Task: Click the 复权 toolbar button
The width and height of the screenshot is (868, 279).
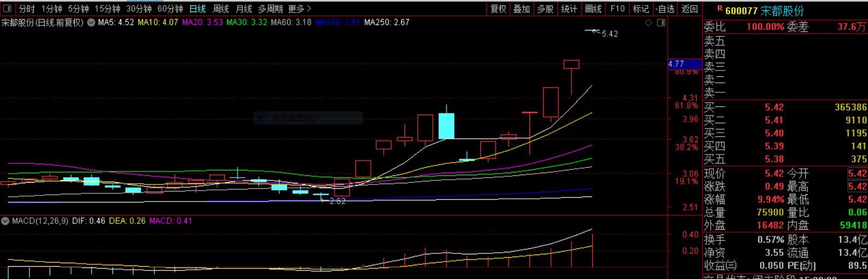Action: coord(498,9)
